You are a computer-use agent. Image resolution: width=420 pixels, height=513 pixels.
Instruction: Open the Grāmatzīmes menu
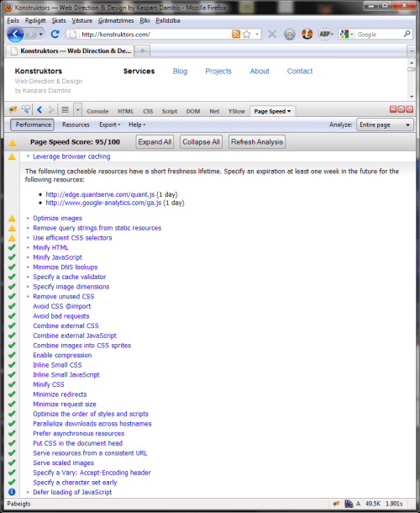point(116,20)
